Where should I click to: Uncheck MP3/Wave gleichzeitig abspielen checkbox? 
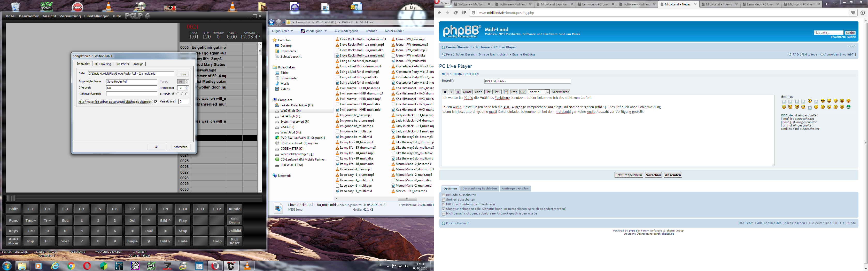(x=156, y=102)
